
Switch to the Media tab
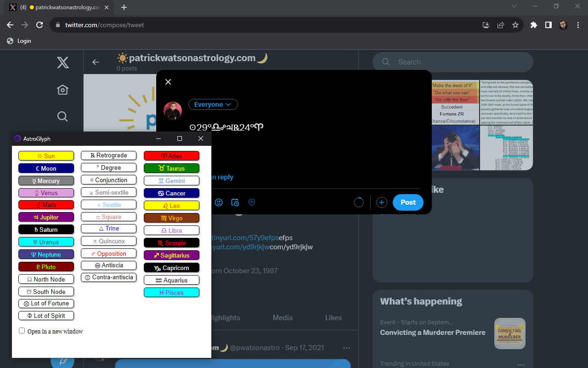282,317
